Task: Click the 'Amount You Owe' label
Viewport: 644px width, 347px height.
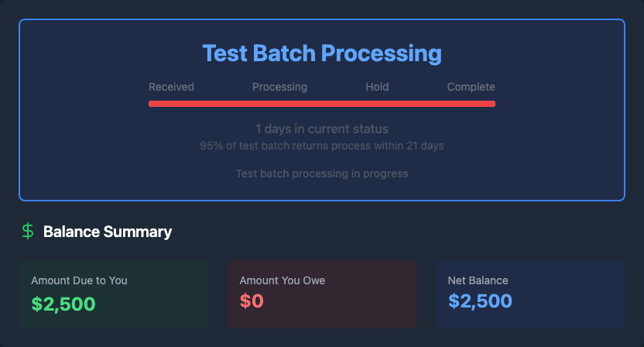Action: (x=283, y=280)
